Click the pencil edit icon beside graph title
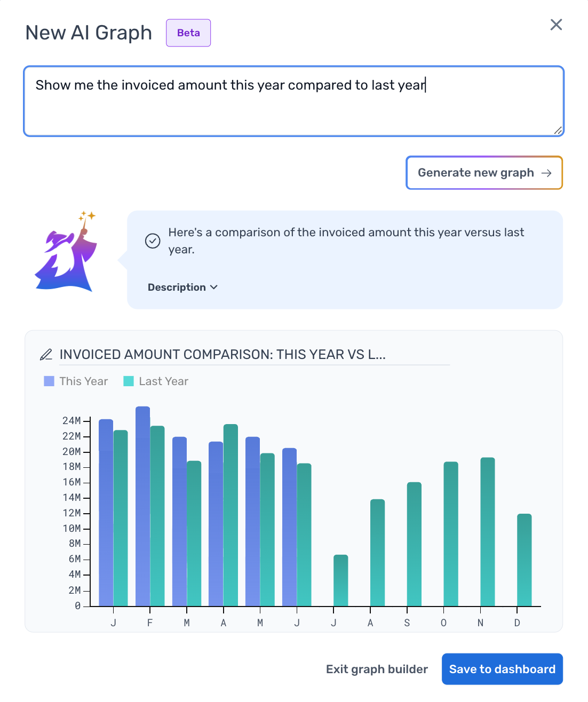Screen dimensions: 588x702 pos(46,355)
